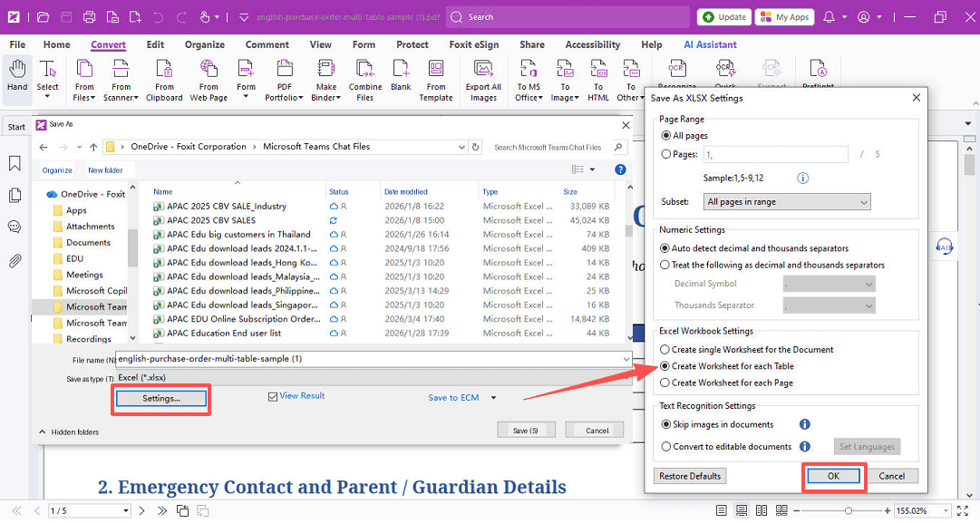
Task: Choose From Clipboard tool
Action: click(164, 80)
